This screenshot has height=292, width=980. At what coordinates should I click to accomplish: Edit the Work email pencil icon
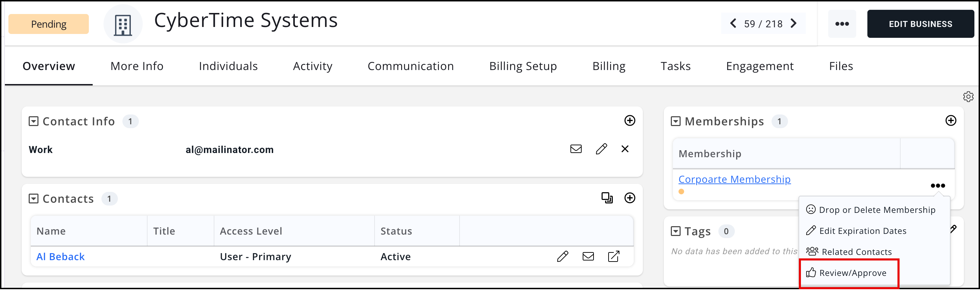tap(601, 150)
